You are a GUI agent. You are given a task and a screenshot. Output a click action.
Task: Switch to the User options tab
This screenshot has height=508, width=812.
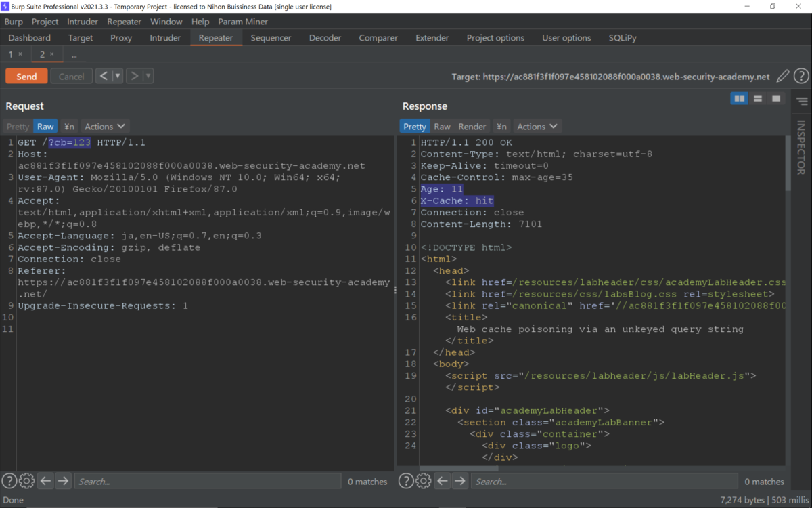pyautogui.click(x=566, y=38)
